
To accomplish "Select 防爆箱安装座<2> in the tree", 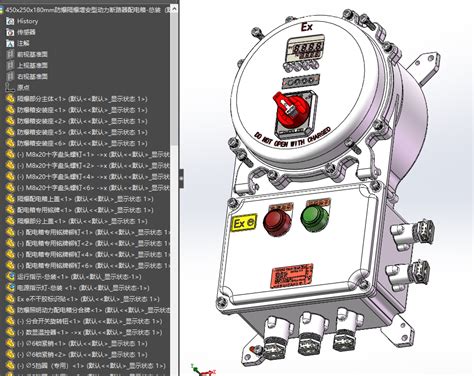I will point(82,121).
